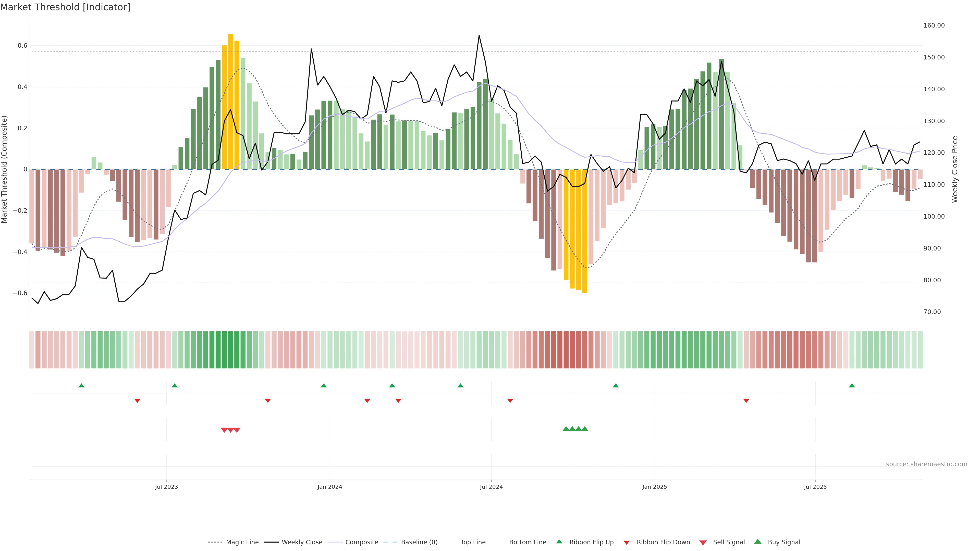
Task: Click the Jan 2025 x-axis tick label
Action: coord(654,487)
